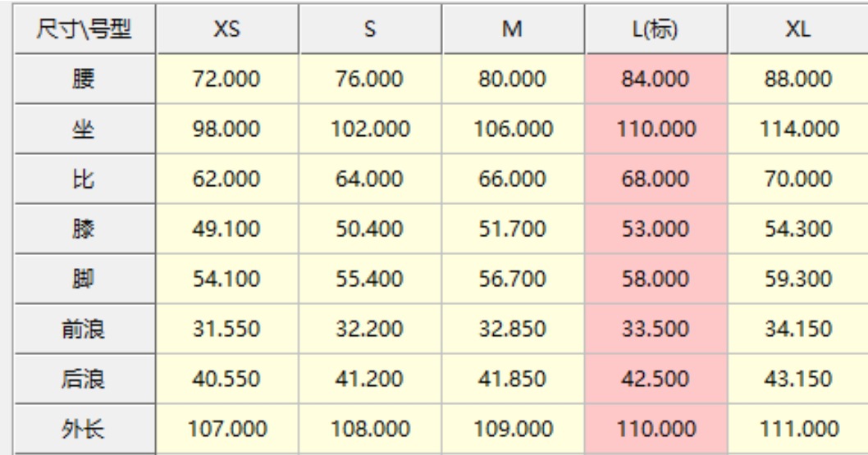
Task: Select the 脚 cell showing 58.000
Action: click(655, 279)
